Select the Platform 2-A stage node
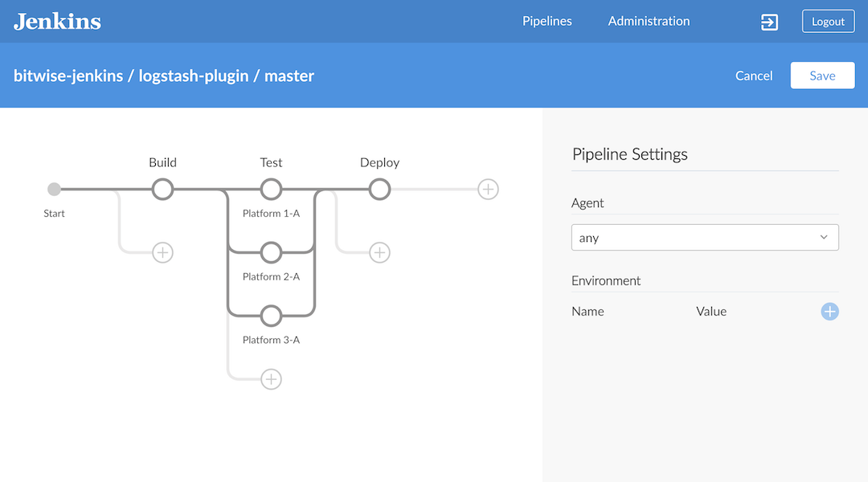This screenshot has width=868, height=482. tap(271, 253)
